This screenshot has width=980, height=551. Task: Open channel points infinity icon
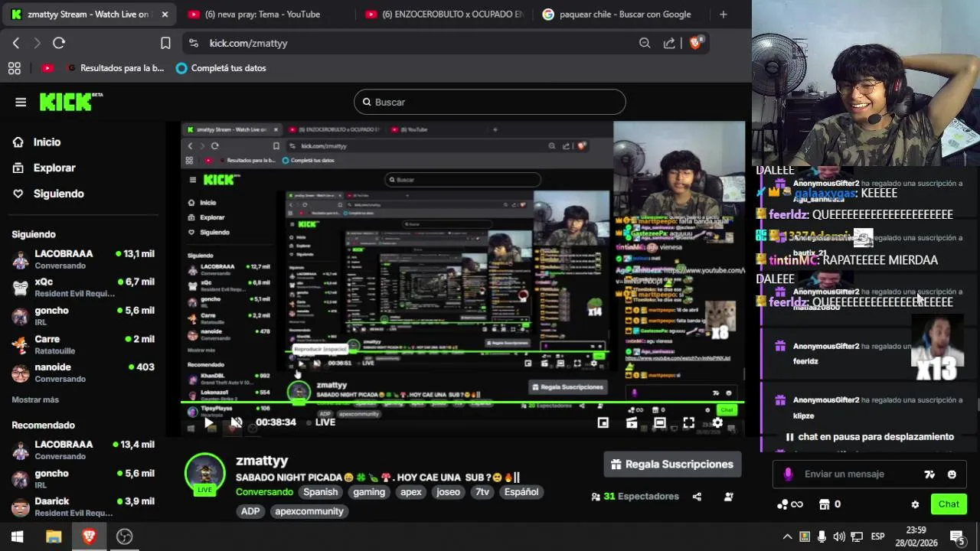(789, 504)
